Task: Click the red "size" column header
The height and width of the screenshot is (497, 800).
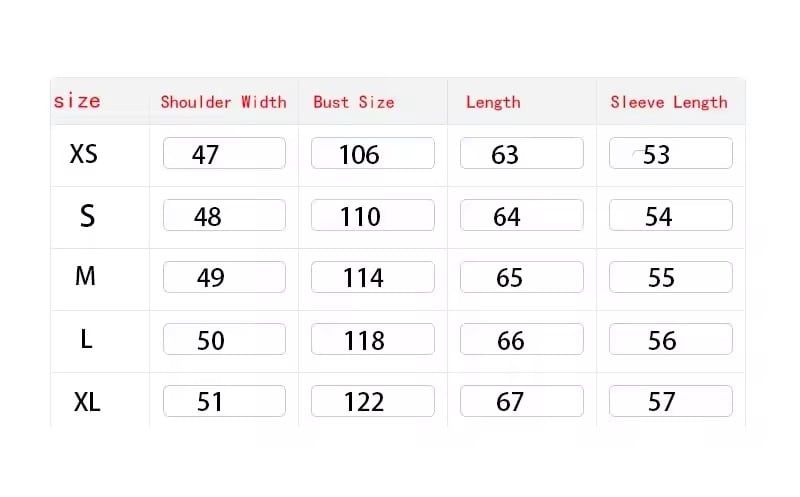Action: tap(77, 101)
